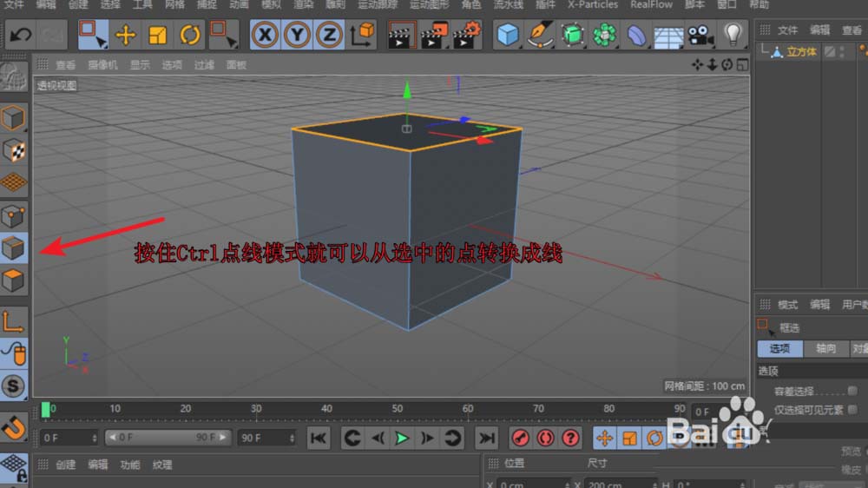
Task: Click the Undo arrow icon
Action: 21,36
